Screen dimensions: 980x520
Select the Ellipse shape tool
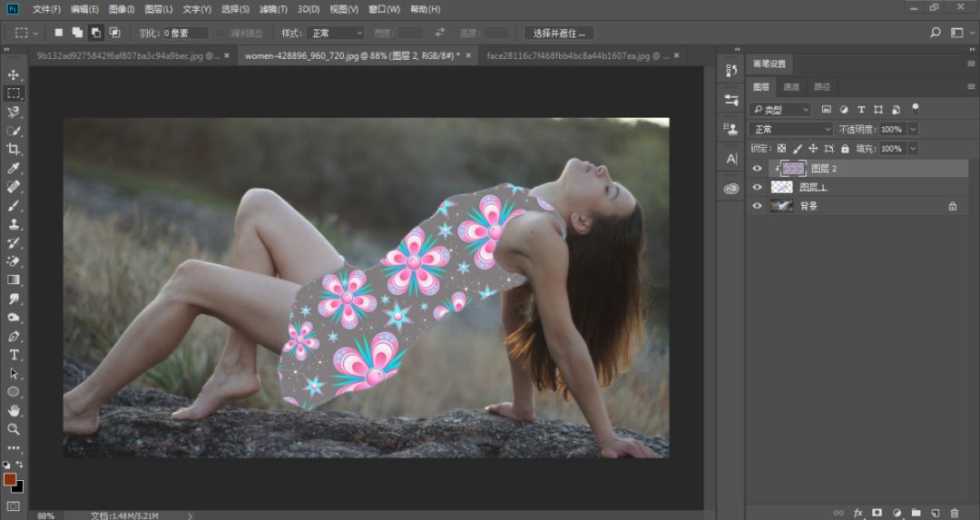(13, 392)
